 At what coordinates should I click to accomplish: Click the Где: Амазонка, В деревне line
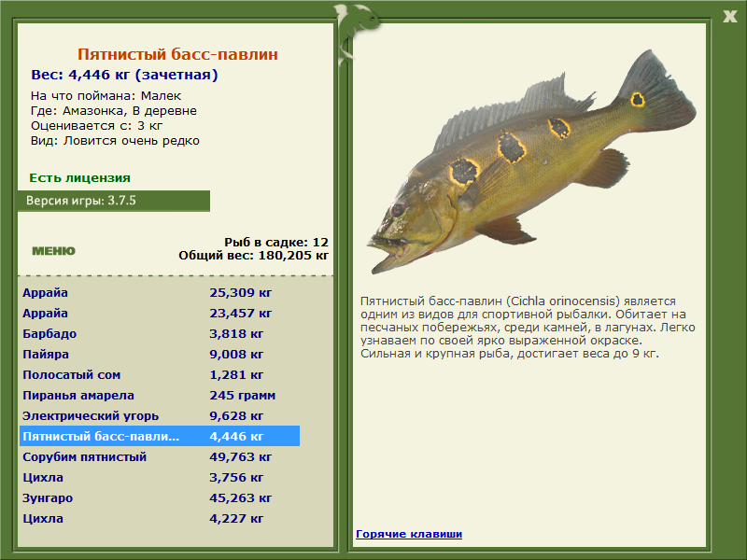click(113, 111)
